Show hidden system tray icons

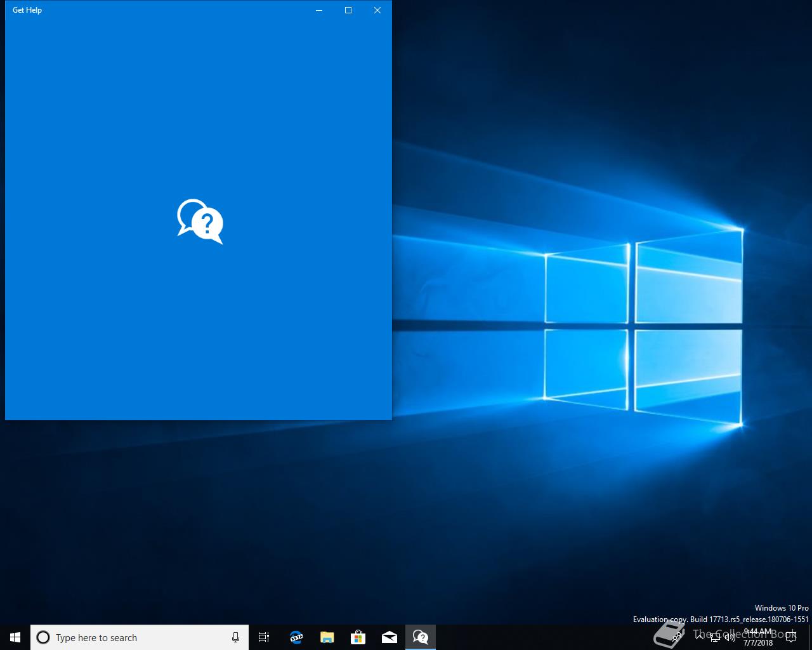(700, 637)
